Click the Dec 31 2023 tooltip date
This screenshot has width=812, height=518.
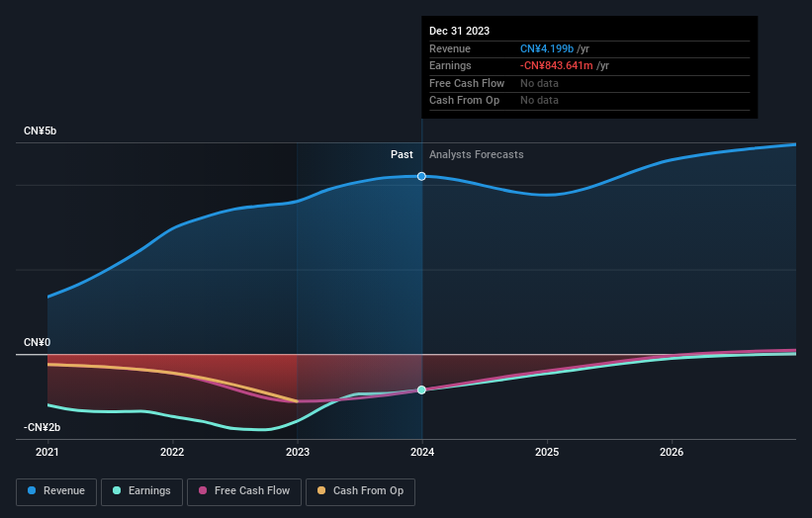459,31
